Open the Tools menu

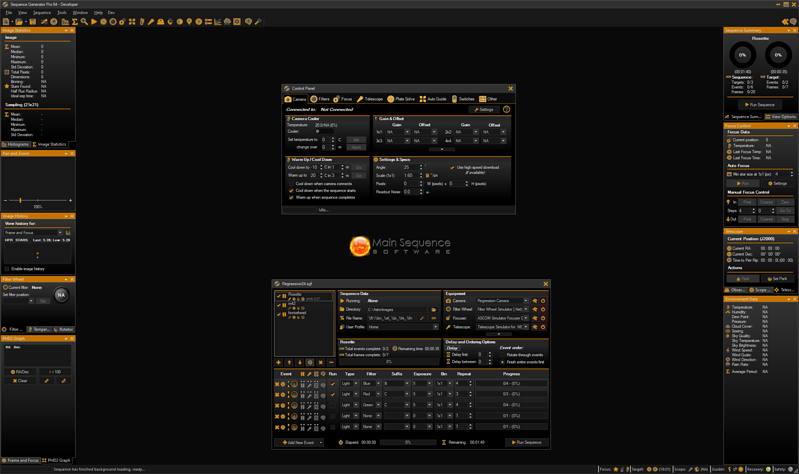(62, 13)
